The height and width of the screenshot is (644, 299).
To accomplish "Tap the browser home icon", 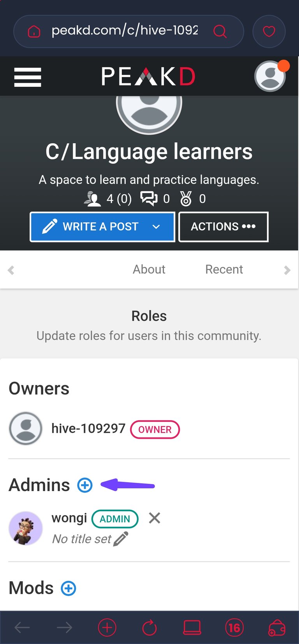I will (x=34, y=31).
